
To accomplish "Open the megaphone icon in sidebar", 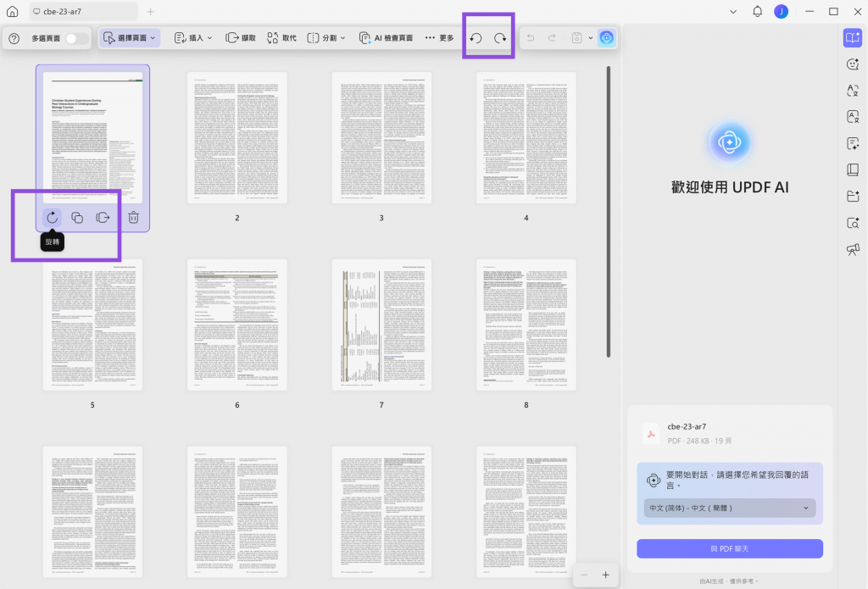I will [x=853, y=249].
